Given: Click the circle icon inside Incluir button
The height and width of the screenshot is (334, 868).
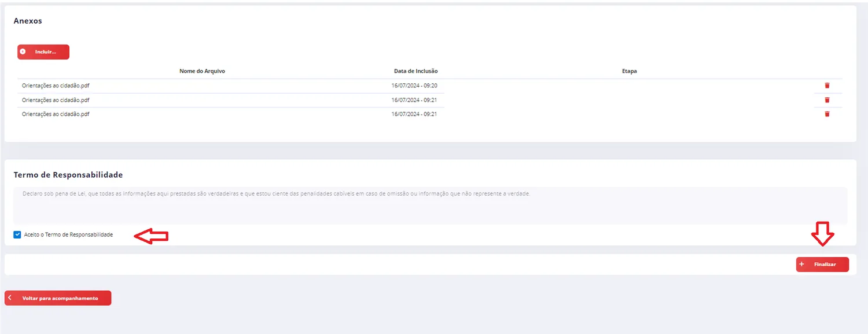Looking at the screenshot, I should 23,52.
